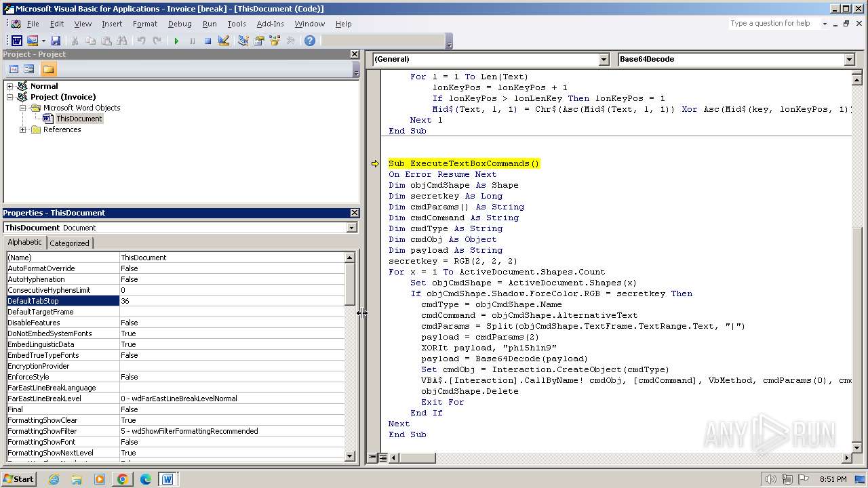868x488 pixels.
Task: Select the References folder in project tree
Action: tap(62, 129)
